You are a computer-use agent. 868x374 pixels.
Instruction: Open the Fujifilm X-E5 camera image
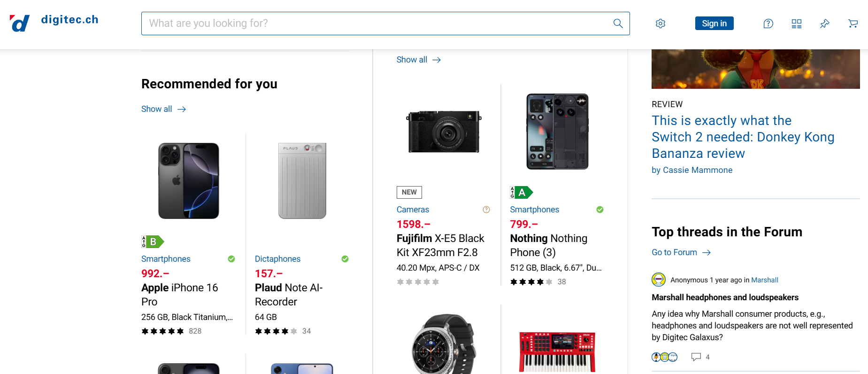(x=444, y=132)
